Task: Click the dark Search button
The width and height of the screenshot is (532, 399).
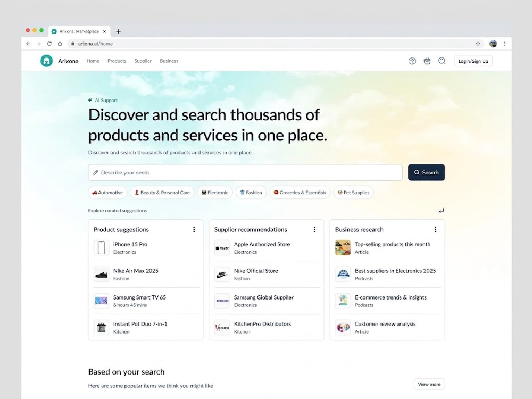Action: tap(427, 172)
